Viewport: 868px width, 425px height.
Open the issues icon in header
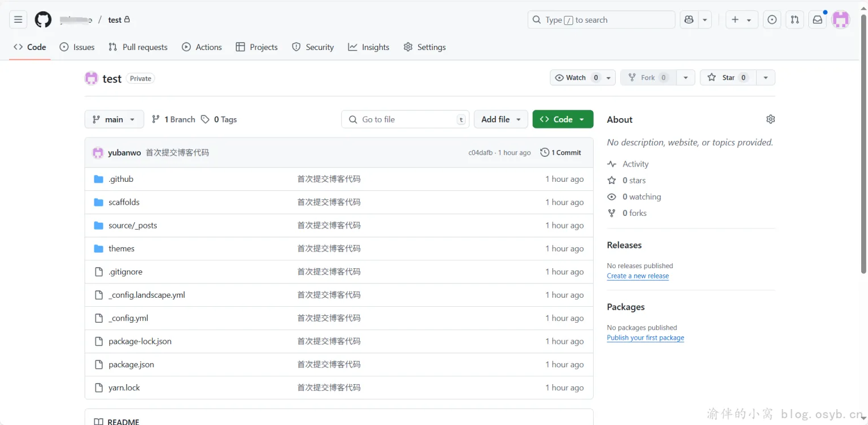pos(771,20)
